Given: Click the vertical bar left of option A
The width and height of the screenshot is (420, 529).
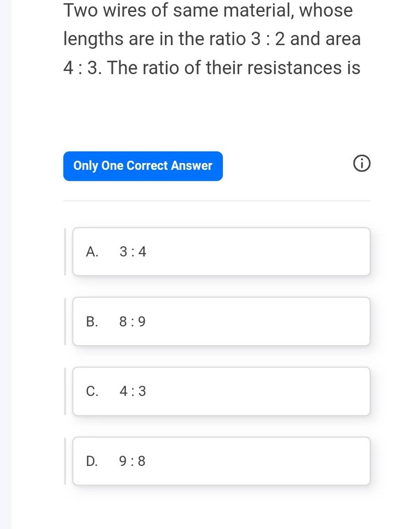Looking at the screenshot, I should pos(65,252).
